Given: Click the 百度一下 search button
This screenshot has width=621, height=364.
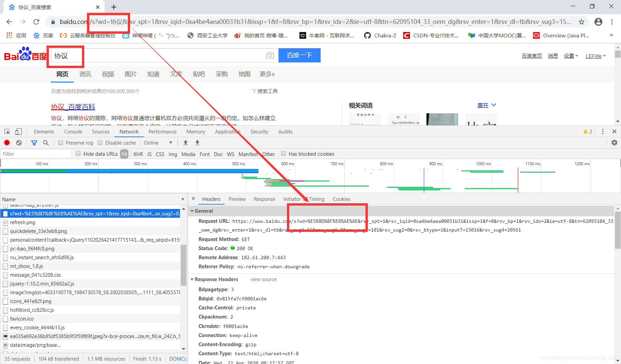Looking at the screenshot, I should click(x=299, y=55).
